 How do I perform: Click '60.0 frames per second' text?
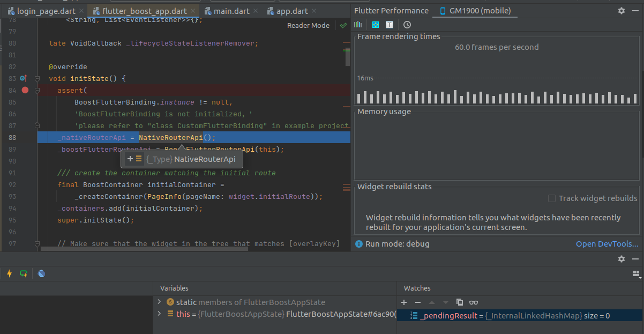(x=497, y=47)
